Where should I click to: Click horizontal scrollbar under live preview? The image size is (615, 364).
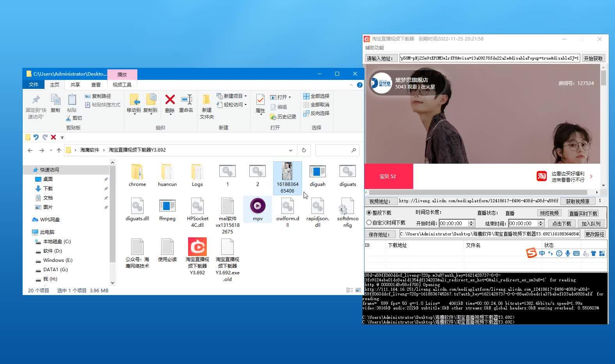click(478, 192)
